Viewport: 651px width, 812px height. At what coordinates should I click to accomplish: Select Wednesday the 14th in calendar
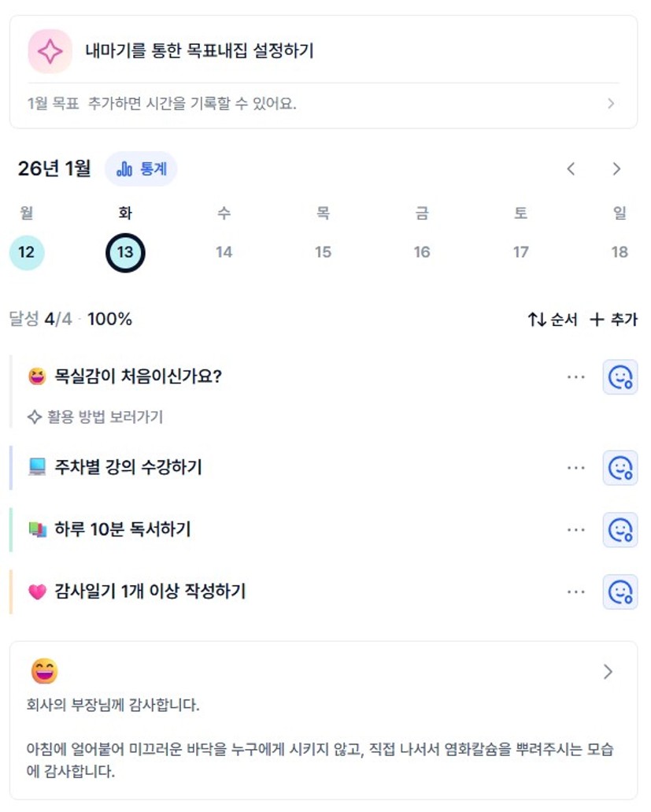[224, 253]
